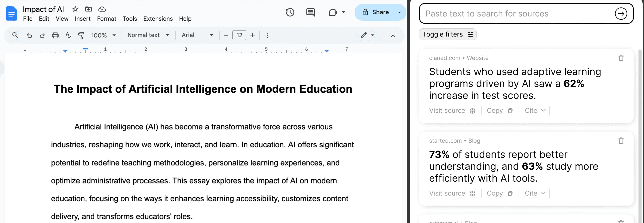The width and height of the screenshot is (644, 223).
Task: Delete the started.com source card
Action: click(621, 141)
